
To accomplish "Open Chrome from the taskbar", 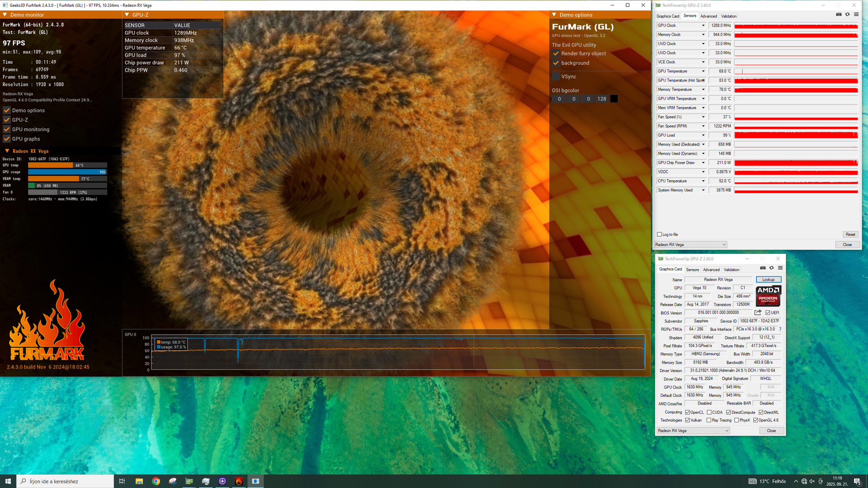I will pyautogui.click(x=156, y=481).
